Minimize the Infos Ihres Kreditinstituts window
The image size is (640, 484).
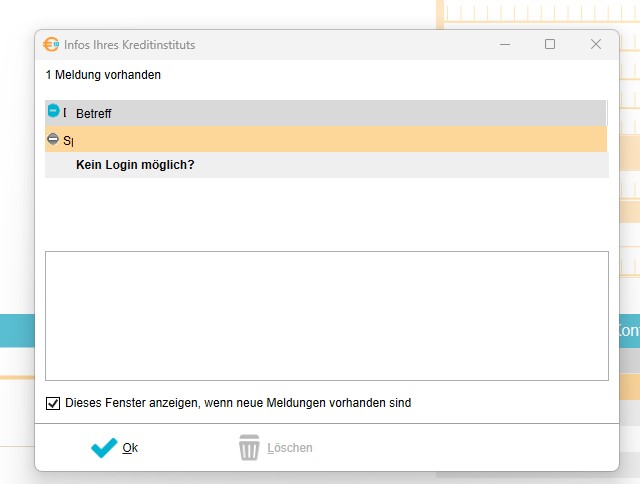point(505,44)
